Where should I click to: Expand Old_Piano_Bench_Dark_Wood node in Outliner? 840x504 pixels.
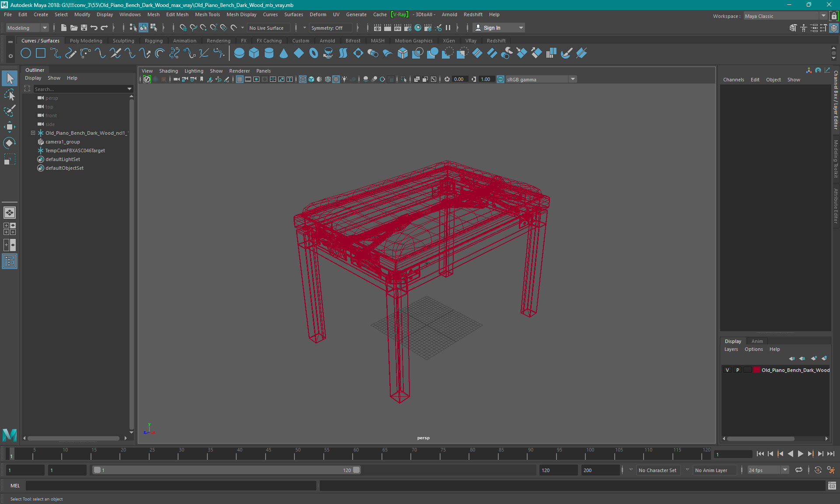(33, 133)
